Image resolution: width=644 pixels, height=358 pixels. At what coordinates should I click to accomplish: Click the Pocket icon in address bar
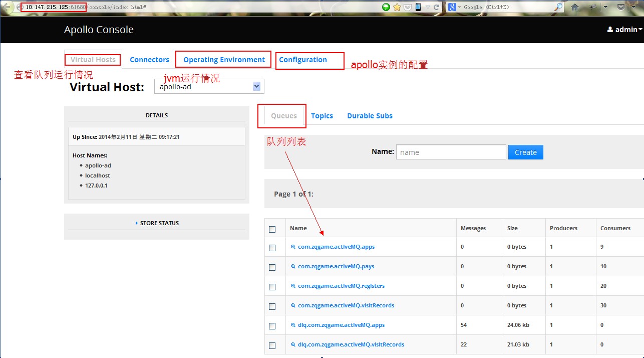pos(408,7)
